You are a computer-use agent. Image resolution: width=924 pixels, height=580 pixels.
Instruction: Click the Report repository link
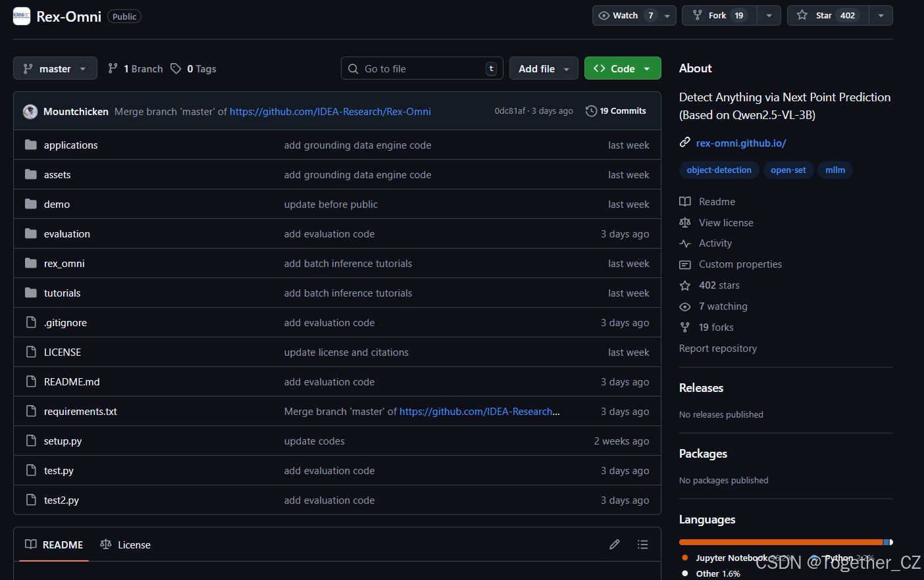pyautogui.click(x=718, y=349)
